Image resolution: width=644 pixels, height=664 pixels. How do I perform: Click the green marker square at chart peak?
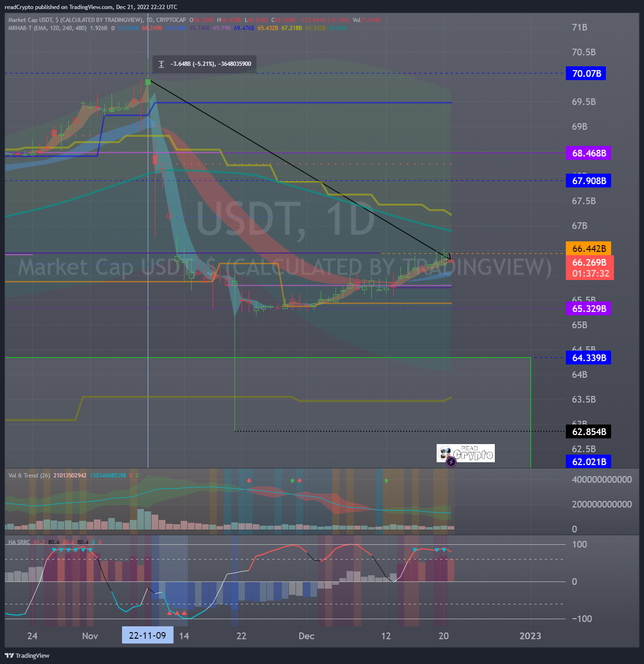point(148,82)
